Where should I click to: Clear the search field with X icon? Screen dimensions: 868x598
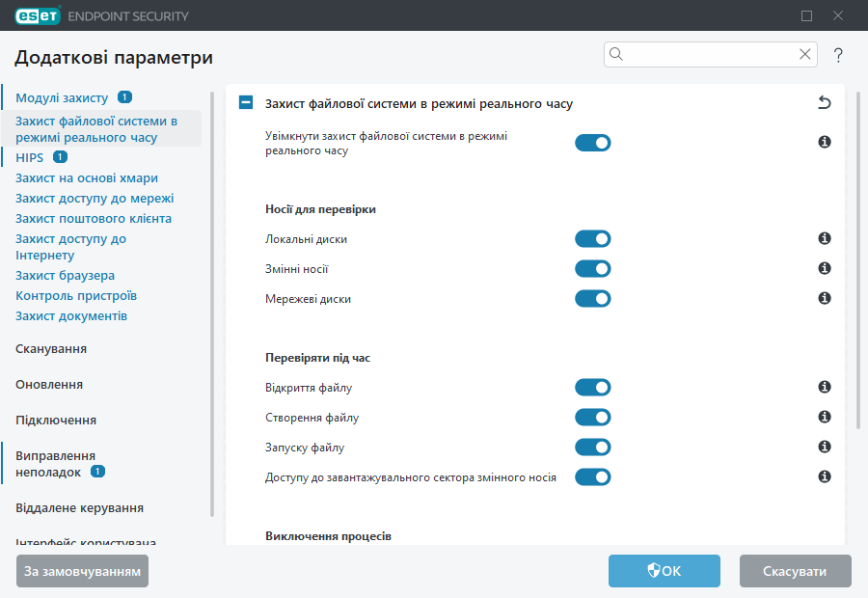[x=805, y=55]
